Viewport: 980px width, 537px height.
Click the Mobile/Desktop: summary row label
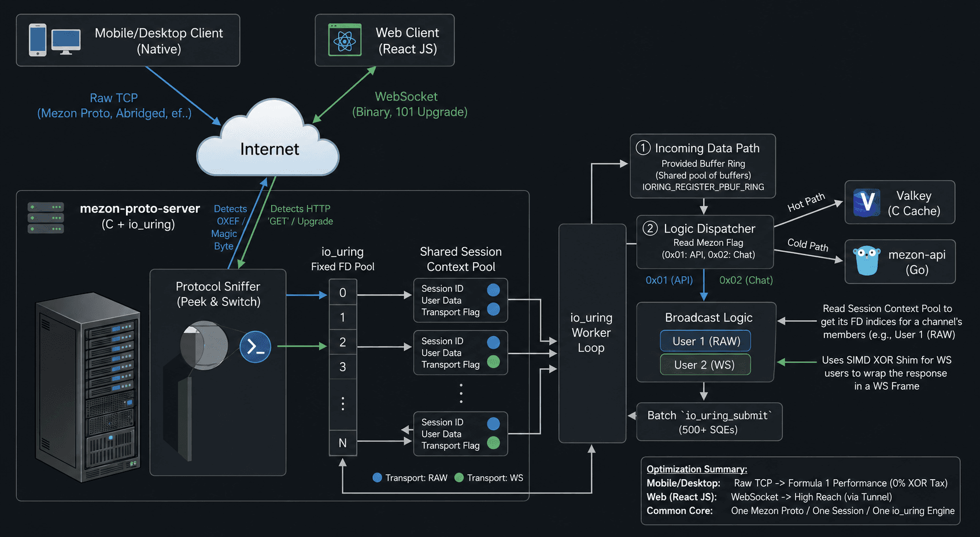pos(683,483)
